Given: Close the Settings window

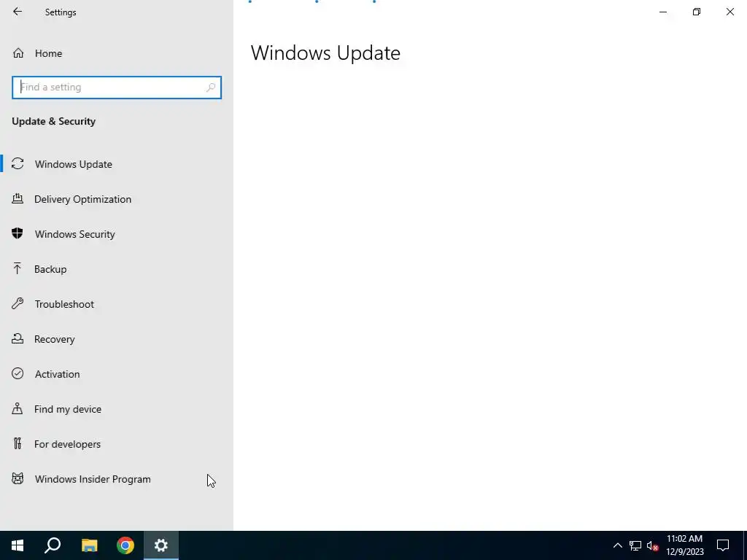Looking at the screenshot, I should 729,12.
